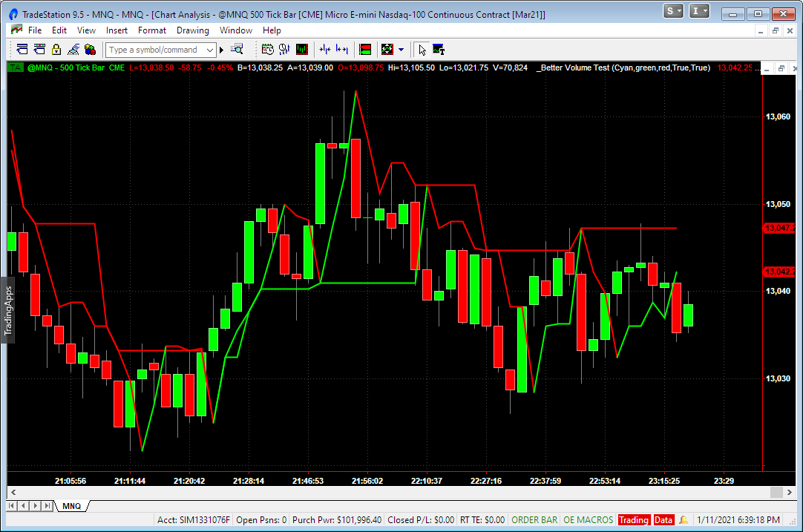Click the _Better Volume Test indicator label

623,68
